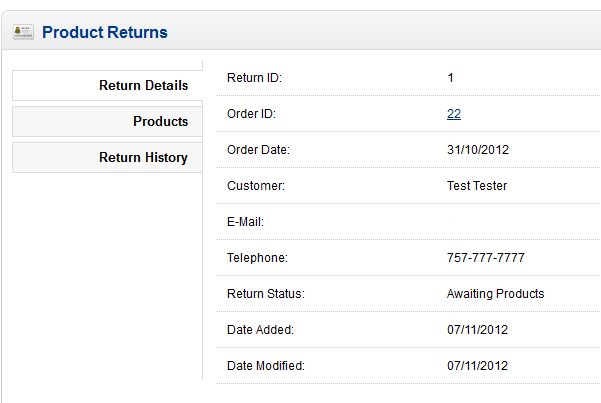Click the Telephone label
This screenshot has height=403, width=601.
pyautogui.click(x=257, y=258)
